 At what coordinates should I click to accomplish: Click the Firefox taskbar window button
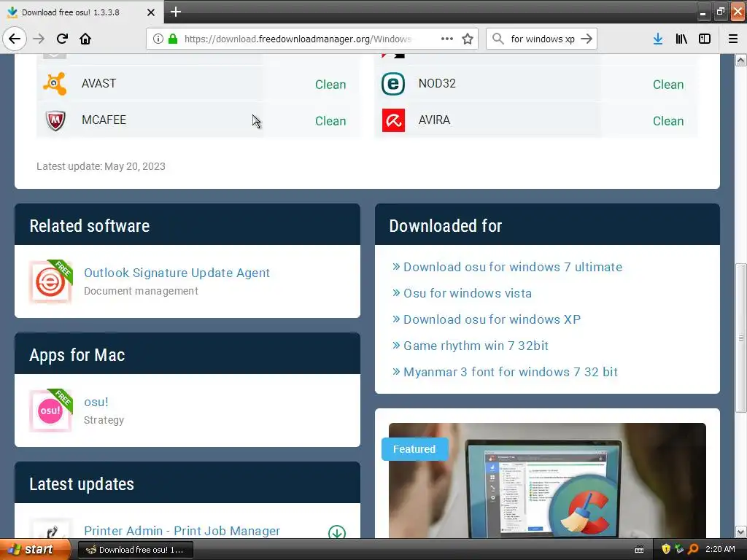click(x=135, y=550)
